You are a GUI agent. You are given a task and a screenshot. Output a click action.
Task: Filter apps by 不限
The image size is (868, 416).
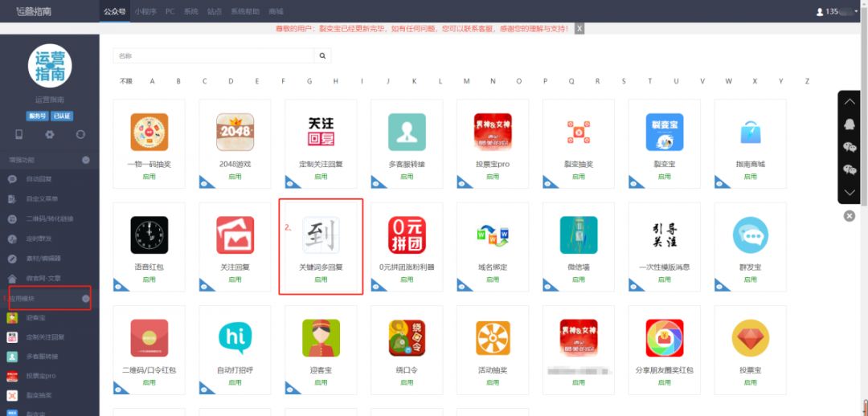[126, 81]
